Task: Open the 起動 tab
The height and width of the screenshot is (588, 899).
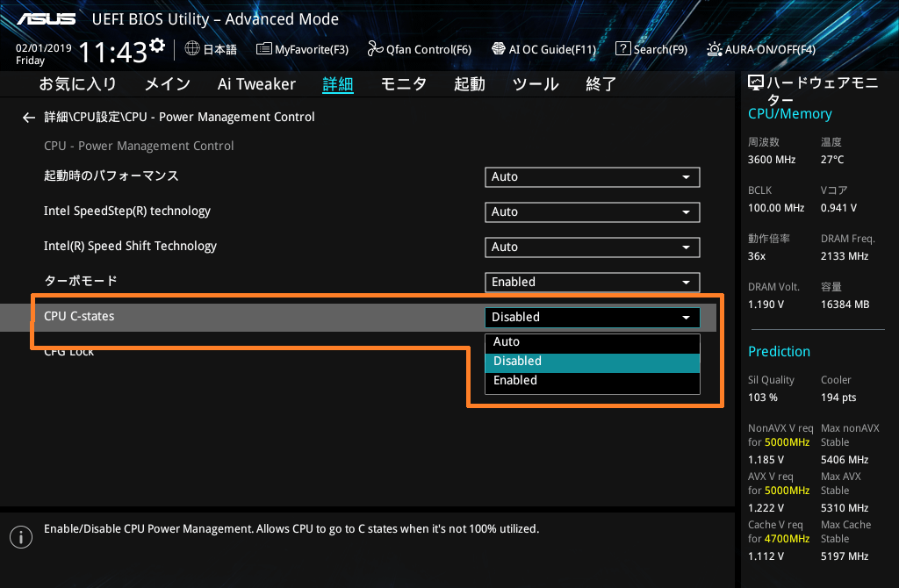Action: click(x=470, y=84)
